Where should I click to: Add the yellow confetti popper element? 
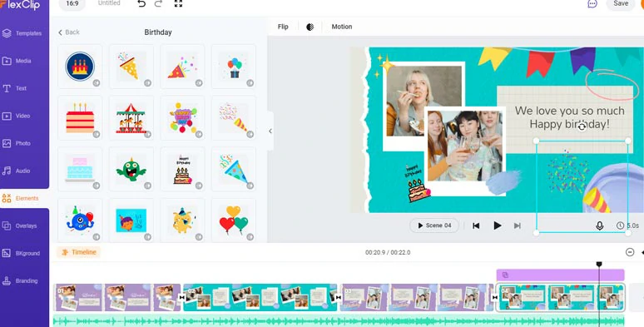pos(131,67)
